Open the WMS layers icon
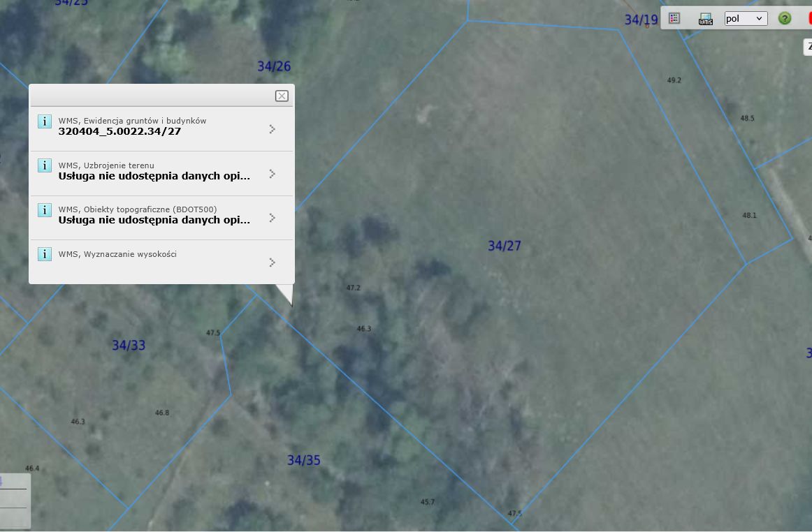The width and height of the screenshot is (812, 532). pos(705,19)
